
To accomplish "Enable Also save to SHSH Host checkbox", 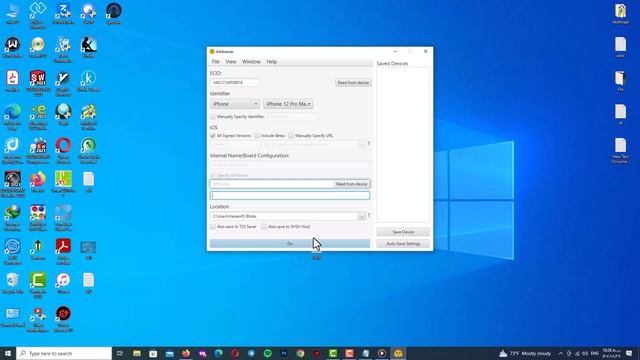I will 264,227.
